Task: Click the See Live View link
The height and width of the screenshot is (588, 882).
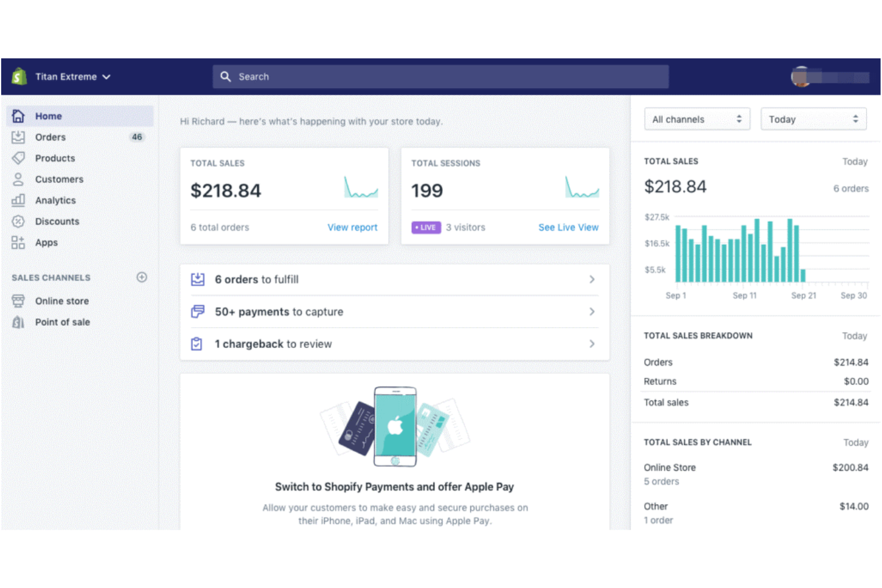Action: (x=569, y=228)
